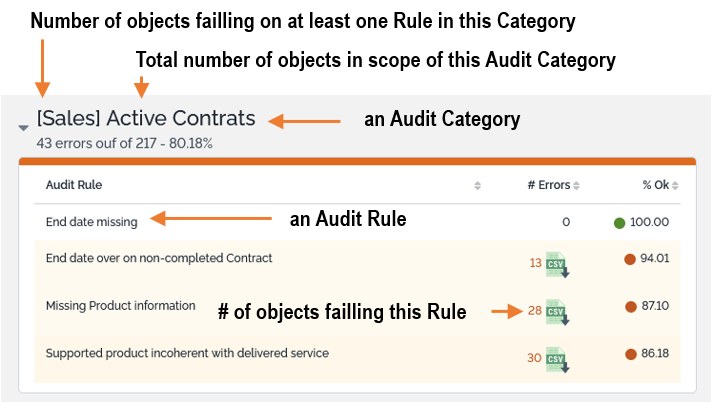711x402 pixels.
Task: Click the 30 errors count
Action: [x=535, y=358]
